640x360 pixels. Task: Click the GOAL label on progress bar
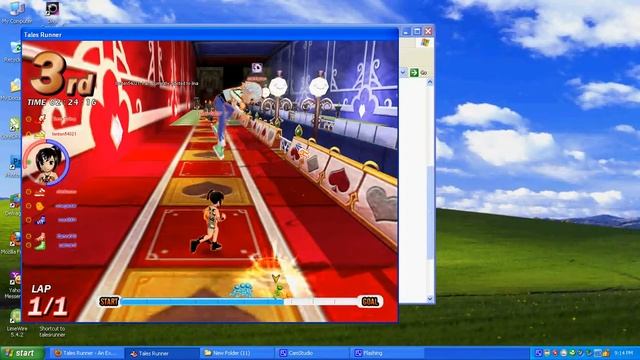pos(370,302)
